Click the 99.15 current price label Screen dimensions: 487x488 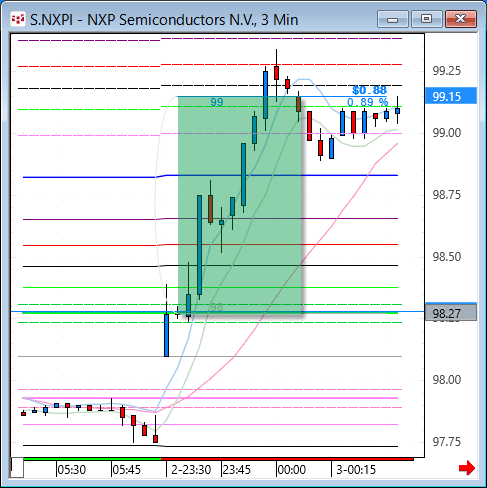[451, 96]
